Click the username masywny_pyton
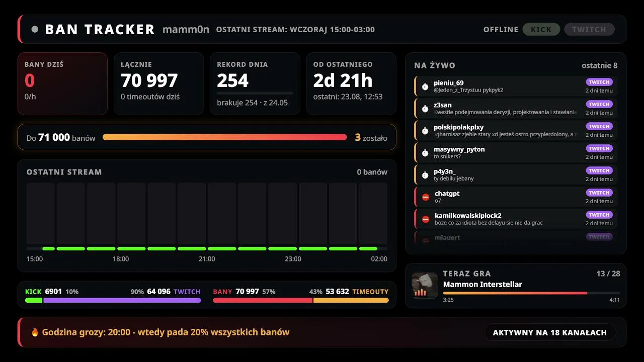 coord(459,149)
